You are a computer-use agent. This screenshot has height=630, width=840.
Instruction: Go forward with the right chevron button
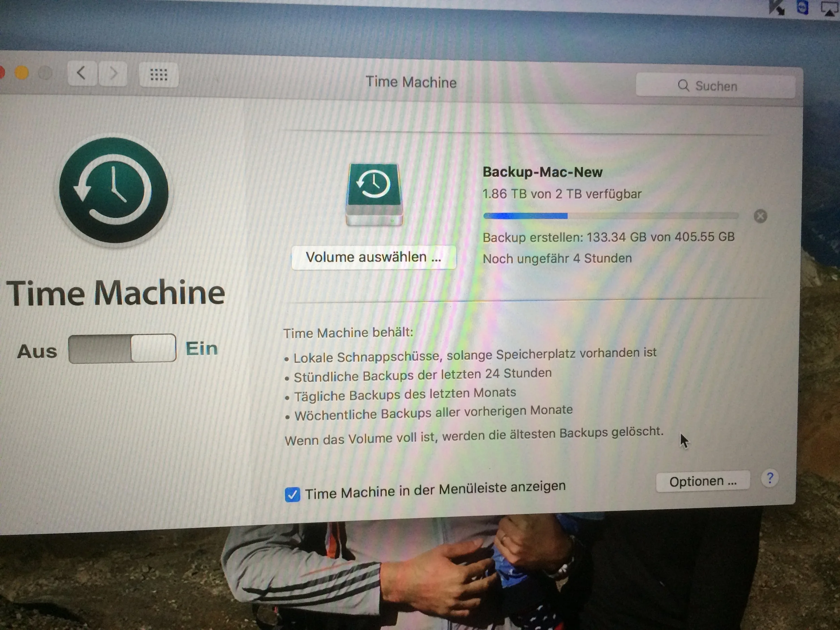pyautogui.click(x=113, y=73)
